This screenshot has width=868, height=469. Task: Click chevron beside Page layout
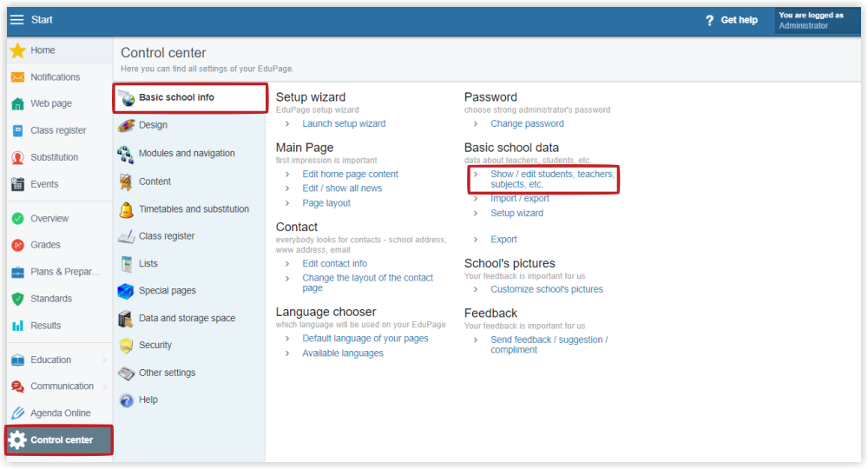pos(287,203)
